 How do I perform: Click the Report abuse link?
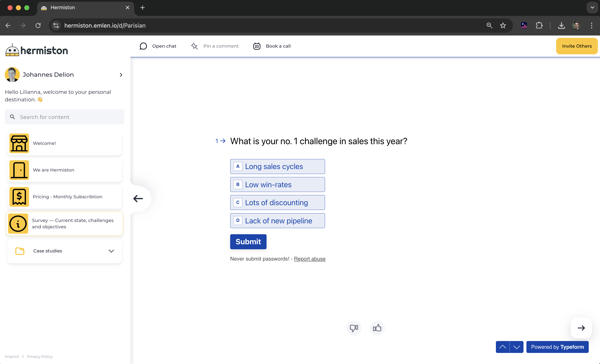click(x=309, y=259)
